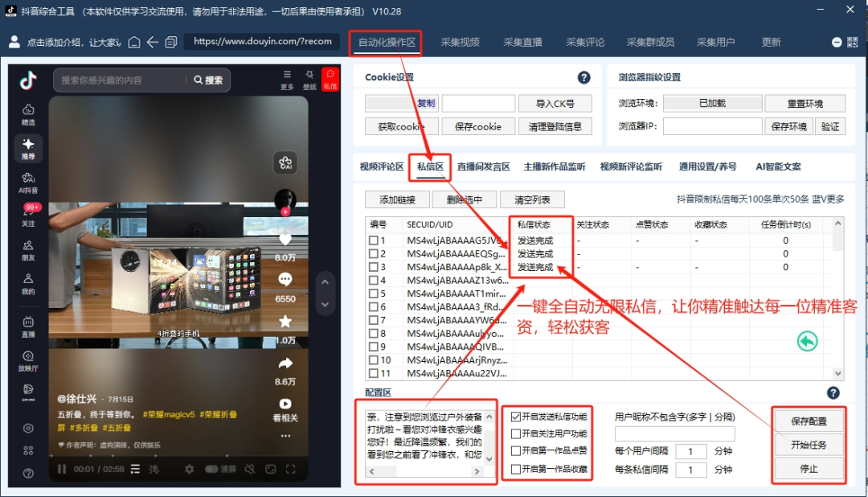Go to previous video with up chevron

click(325, 282)
